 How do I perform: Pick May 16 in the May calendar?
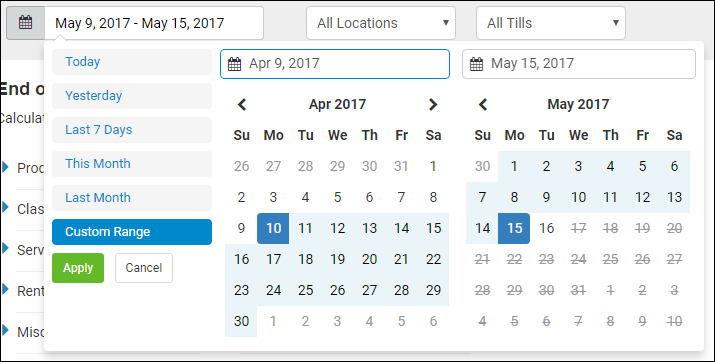point(546,228)
